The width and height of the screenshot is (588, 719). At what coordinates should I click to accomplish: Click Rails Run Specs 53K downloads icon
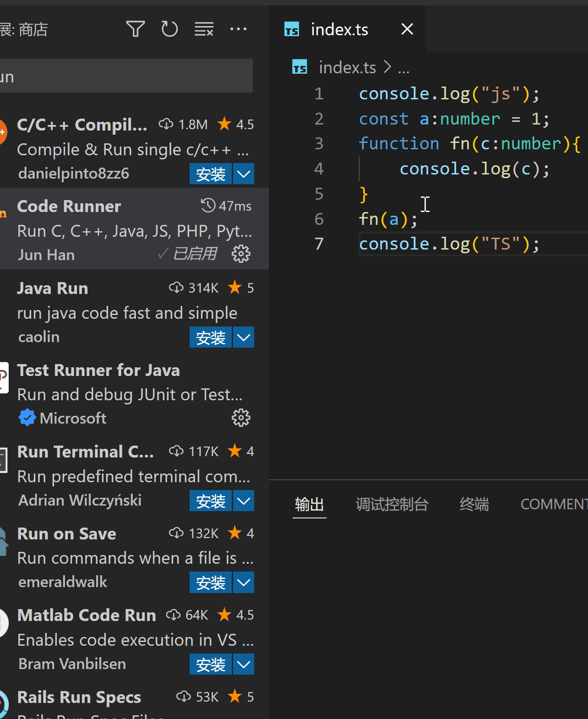(184, 697)
